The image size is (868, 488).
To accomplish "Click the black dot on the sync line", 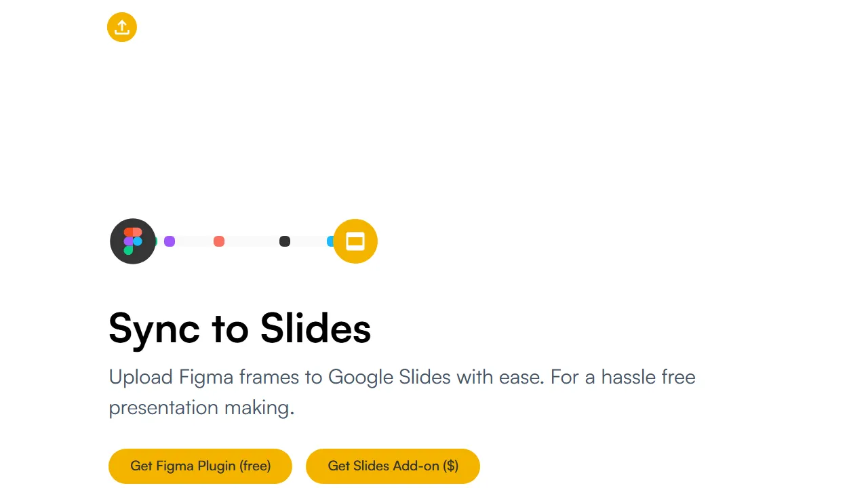I will pyautogui.click(x=284, y=241).
